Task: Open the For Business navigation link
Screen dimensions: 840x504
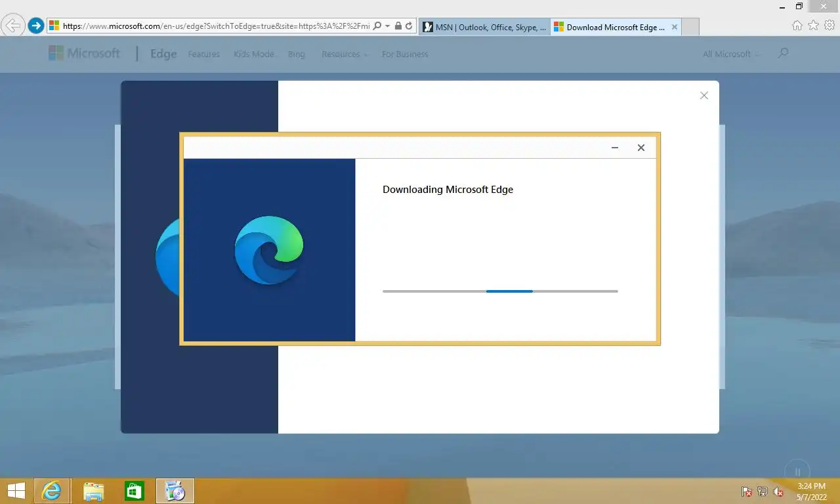Action: [405, 54]
